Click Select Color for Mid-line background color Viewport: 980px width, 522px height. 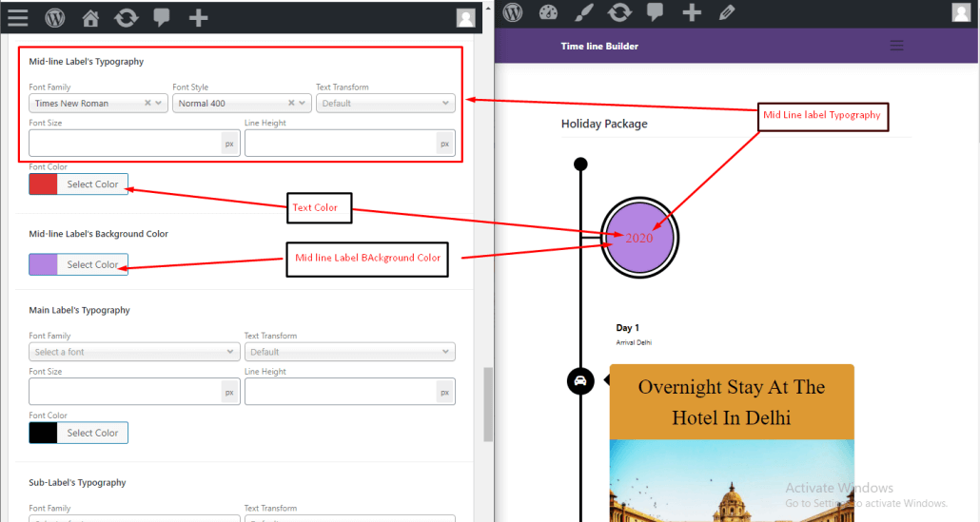92,264
